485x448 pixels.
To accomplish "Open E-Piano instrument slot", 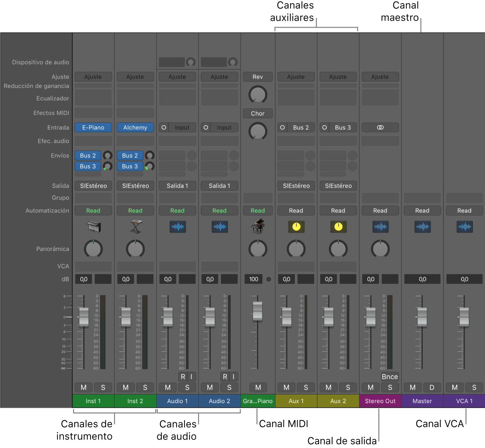I will [93, 127].
